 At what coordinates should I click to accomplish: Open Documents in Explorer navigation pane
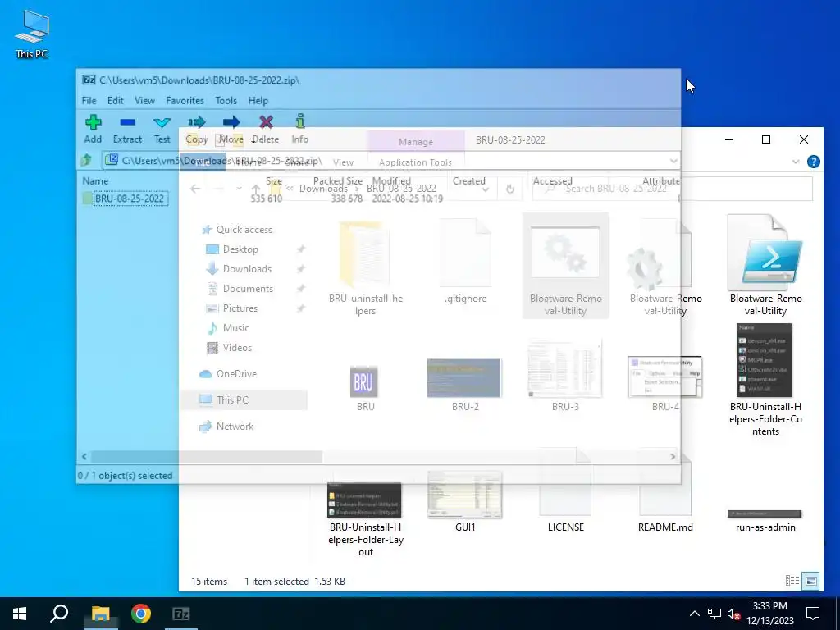[x=248, y=289]
